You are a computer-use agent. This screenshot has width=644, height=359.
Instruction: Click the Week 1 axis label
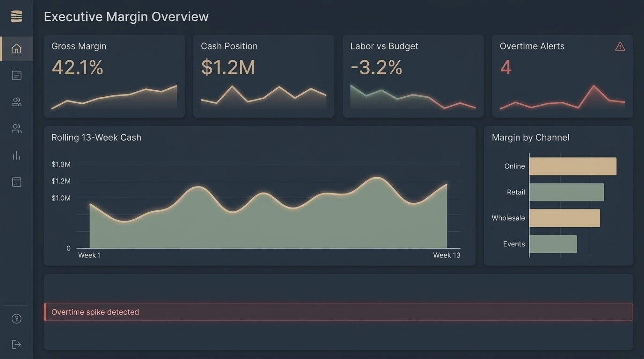point(89,255)
